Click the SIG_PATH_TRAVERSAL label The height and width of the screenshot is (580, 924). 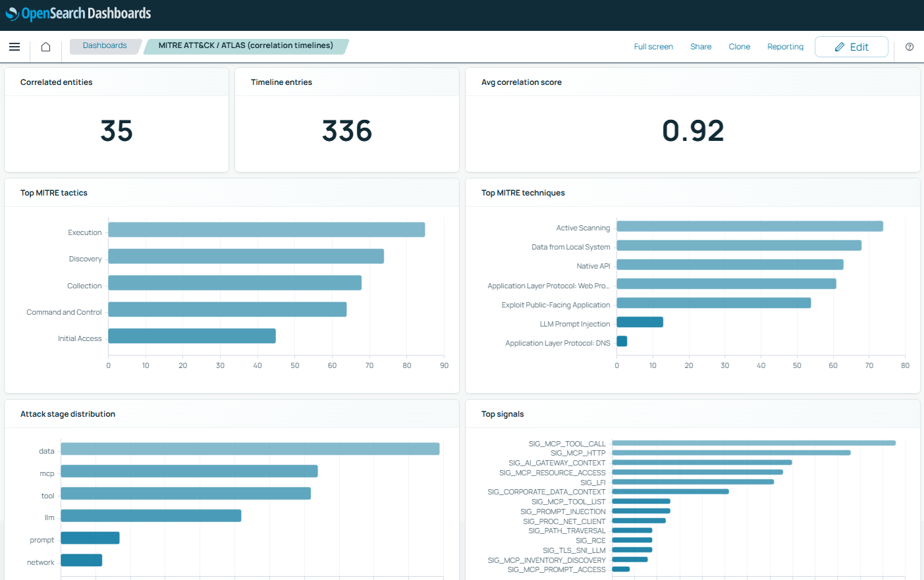[x=567, y=531]
